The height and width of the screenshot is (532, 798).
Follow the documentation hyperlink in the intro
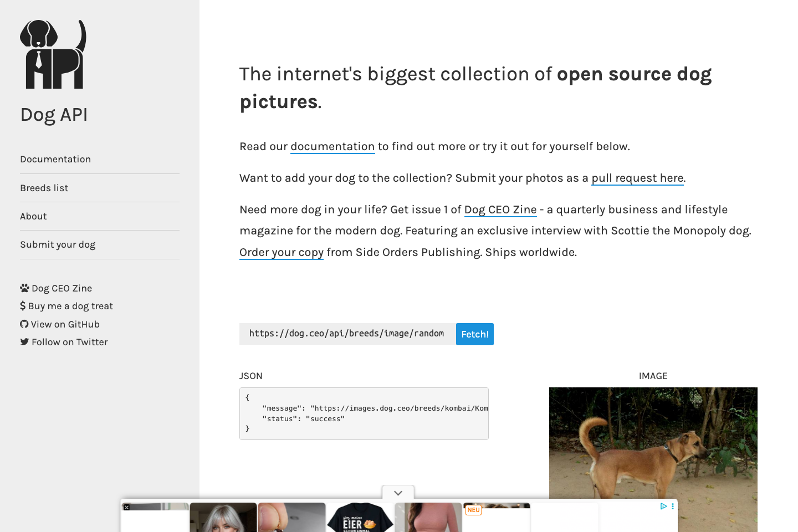[332, 146]
